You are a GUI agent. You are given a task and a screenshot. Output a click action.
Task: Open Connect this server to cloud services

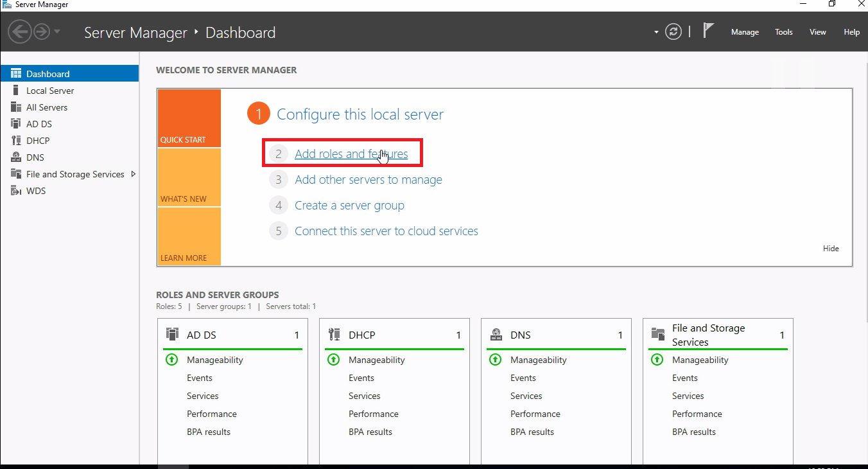point(386,231)
